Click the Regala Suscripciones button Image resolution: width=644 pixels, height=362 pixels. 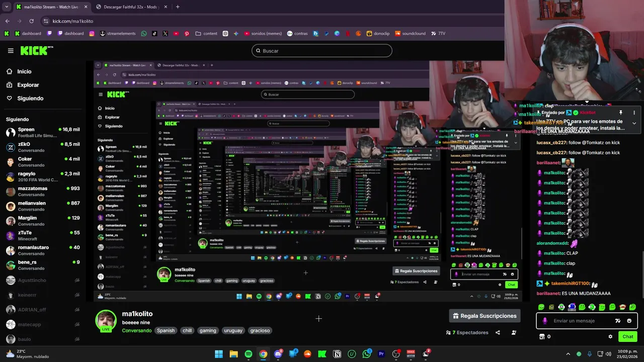point(485,316)
